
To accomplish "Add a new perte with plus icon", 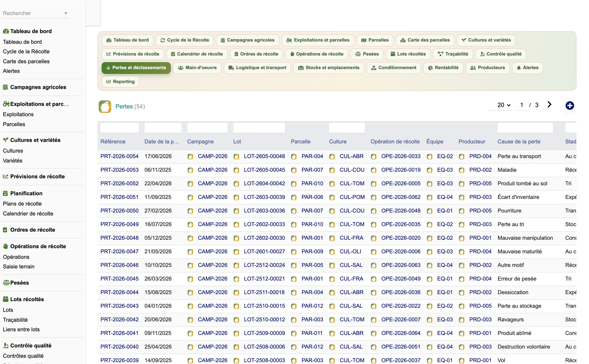I will point(570,106).
